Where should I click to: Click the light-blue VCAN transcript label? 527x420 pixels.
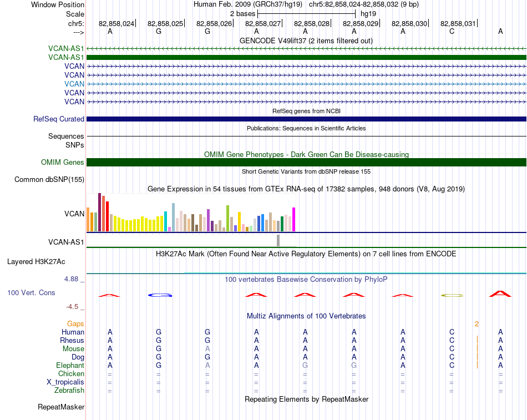coord(74,84)
